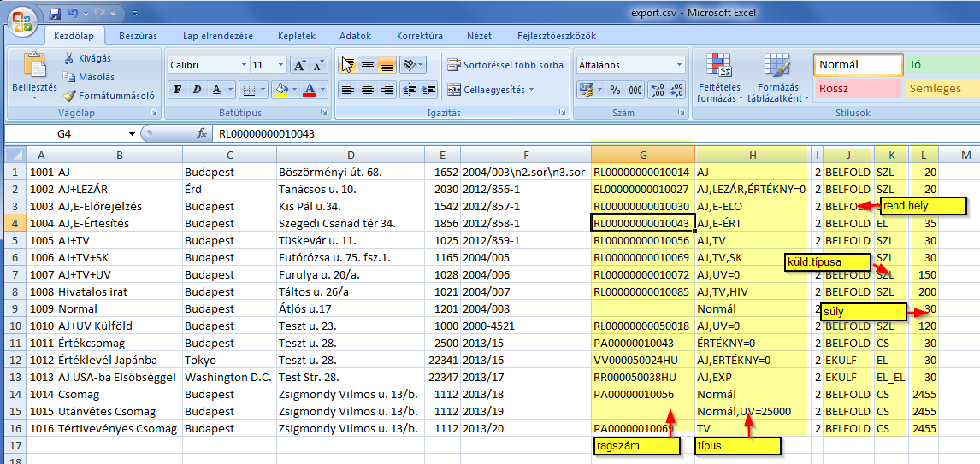
Task: Select cell VV000050024HU
Action: tap(642, 361)
